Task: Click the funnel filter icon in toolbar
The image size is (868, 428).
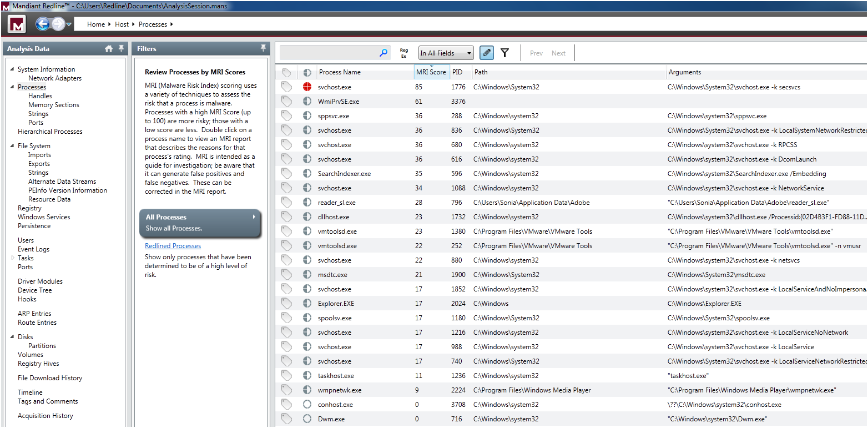Action: 504,53
